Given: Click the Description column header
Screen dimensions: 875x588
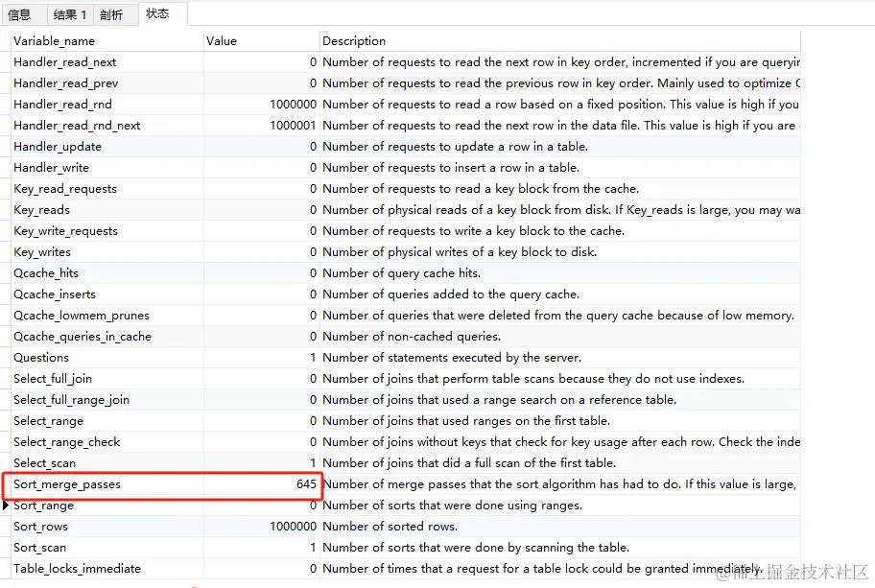Looking at the screenshot, I should coord(354,41).
